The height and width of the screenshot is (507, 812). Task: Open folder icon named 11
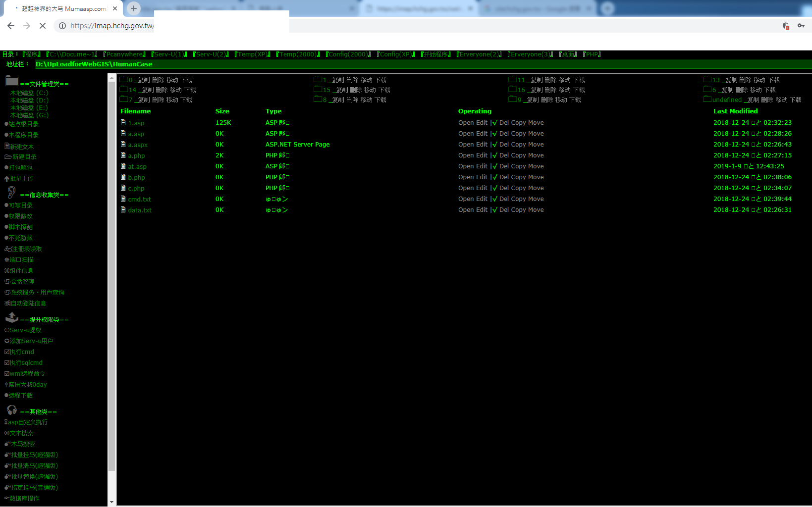tap(513, 79)
